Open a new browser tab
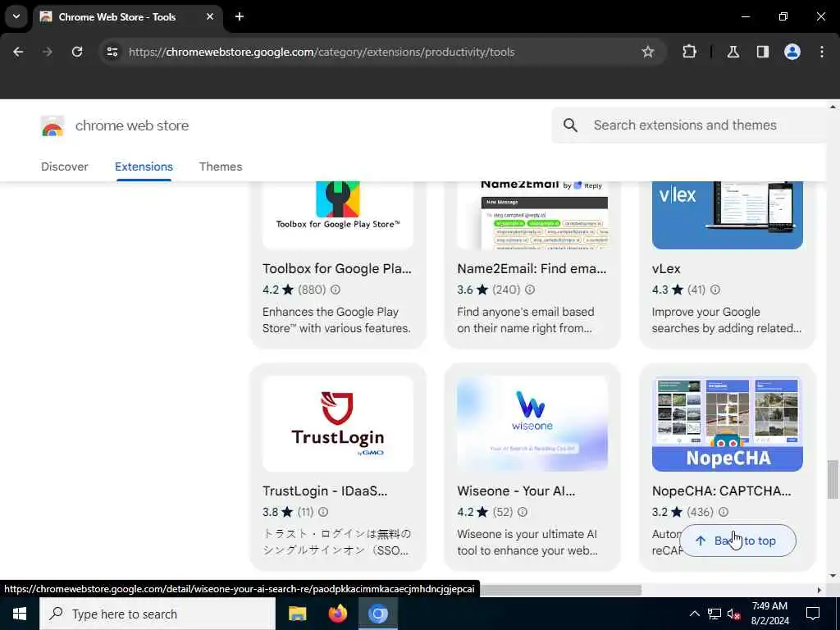840x630 pixels. click(x=240, y=16)
